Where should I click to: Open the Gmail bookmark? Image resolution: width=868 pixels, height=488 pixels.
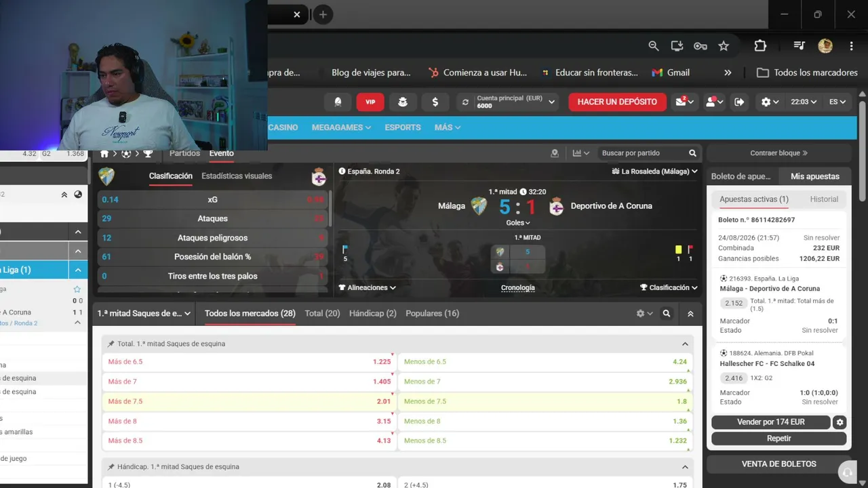671,73
